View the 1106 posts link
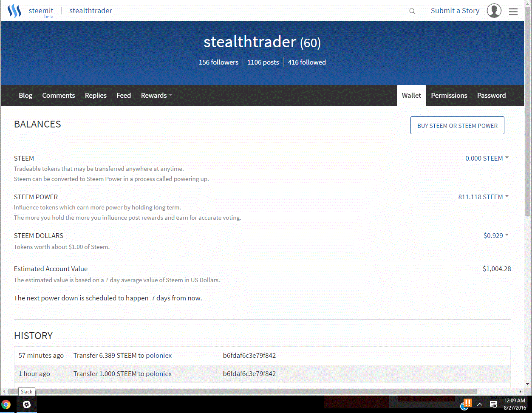Image resolution: width=532 pixels, height=413 pixels. click(263, 62)
